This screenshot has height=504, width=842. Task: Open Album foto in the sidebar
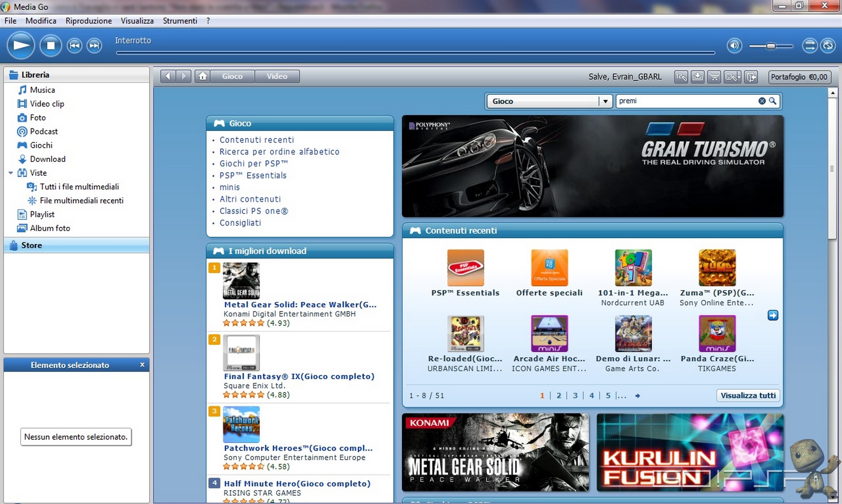pyautogui.click(x=50, y=228)
